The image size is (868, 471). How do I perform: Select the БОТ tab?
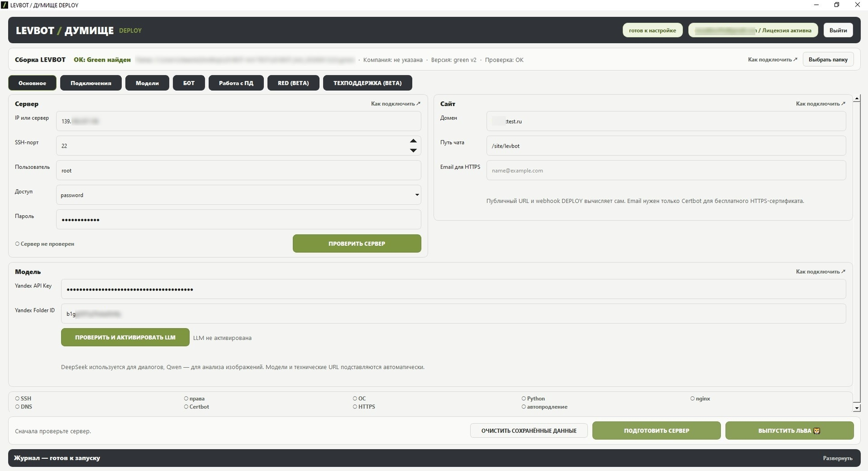click(x=189, y=83)
